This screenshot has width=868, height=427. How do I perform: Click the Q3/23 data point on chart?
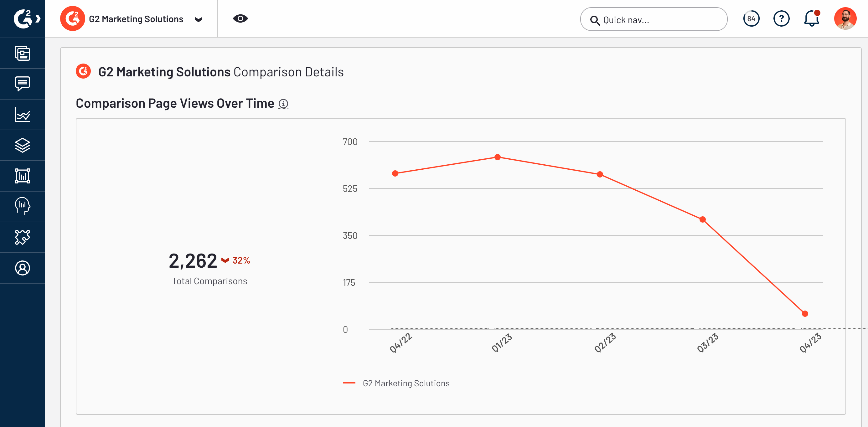(x=703, y=219)
